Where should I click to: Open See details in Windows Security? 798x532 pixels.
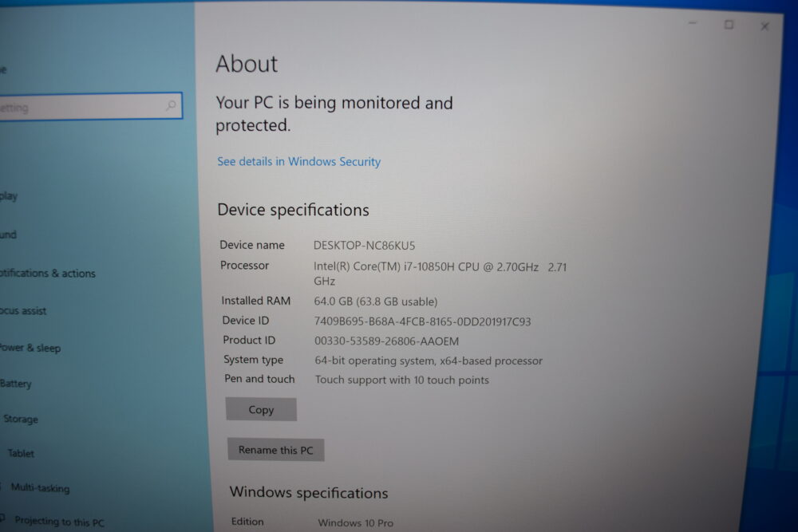coord(298,162)
